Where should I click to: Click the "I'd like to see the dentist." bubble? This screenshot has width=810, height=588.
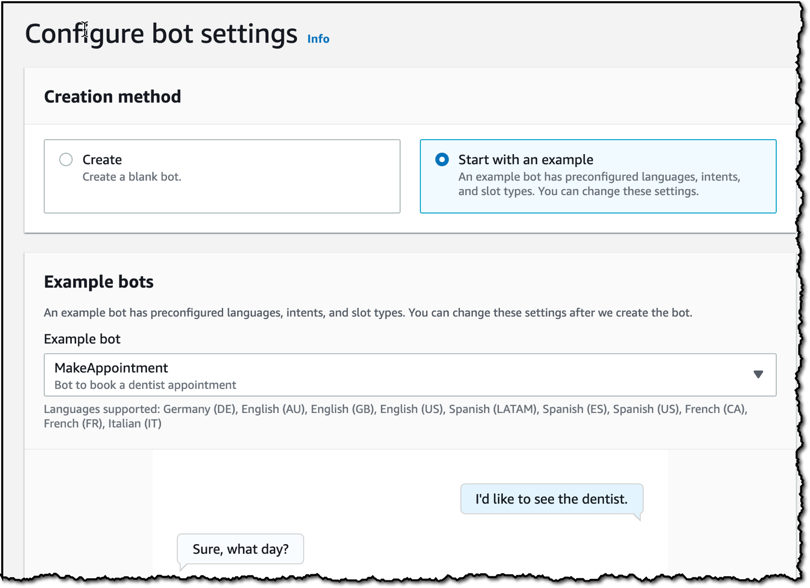coord(552,499)
